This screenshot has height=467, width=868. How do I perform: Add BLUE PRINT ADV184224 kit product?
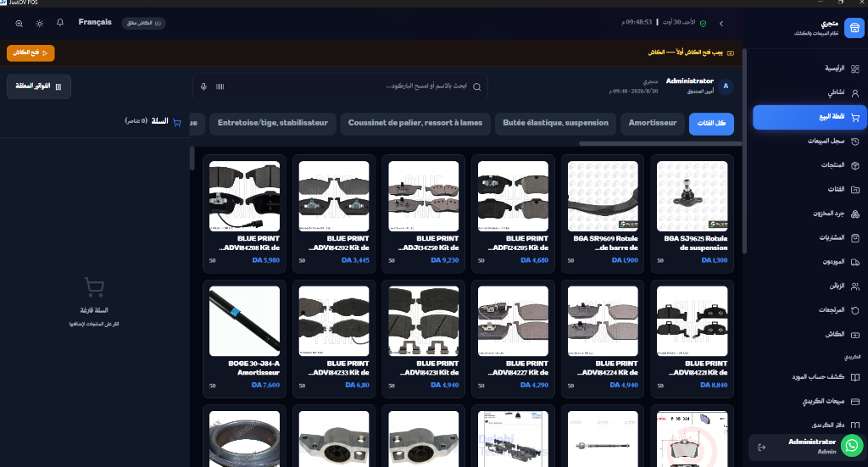tap(603, 339)
